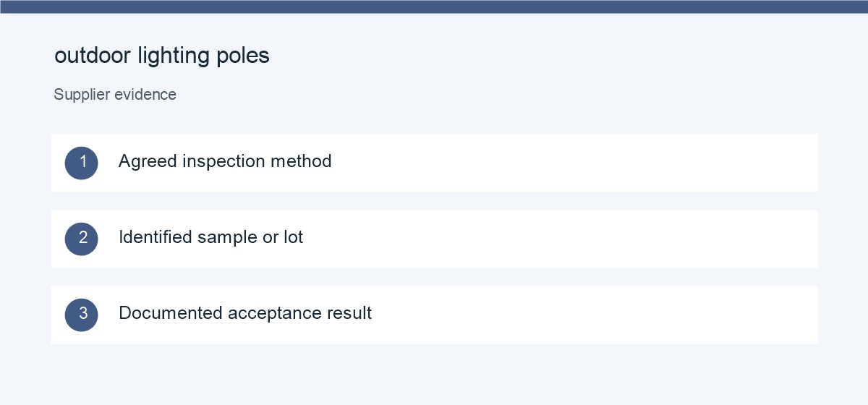Click the word 'Documented' in item three
The width and height of the screenshot is (868, 405).
click(171, 313)
